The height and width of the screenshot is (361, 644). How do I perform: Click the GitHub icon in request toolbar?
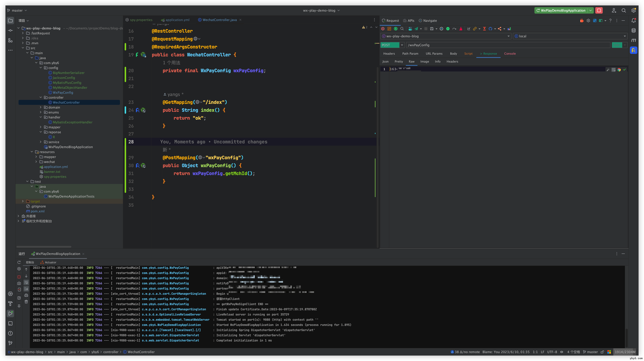pyautogui.click(x=491, y=29)
